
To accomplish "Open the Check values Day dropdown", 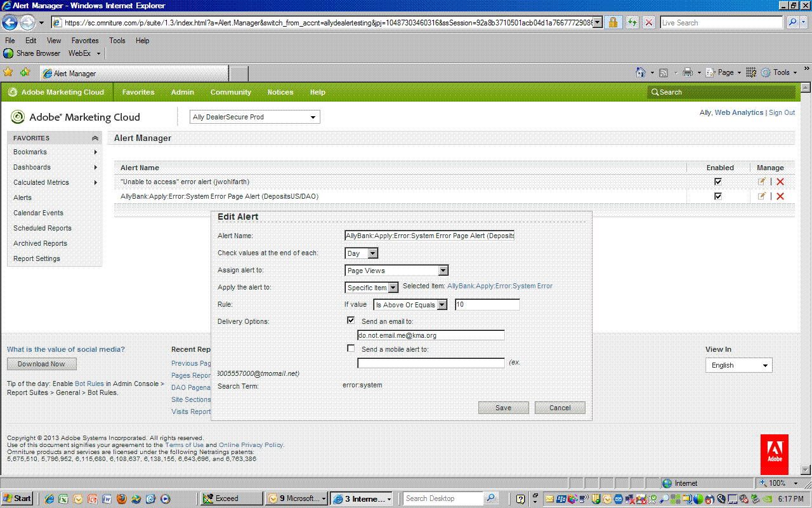I will (362, 253).
